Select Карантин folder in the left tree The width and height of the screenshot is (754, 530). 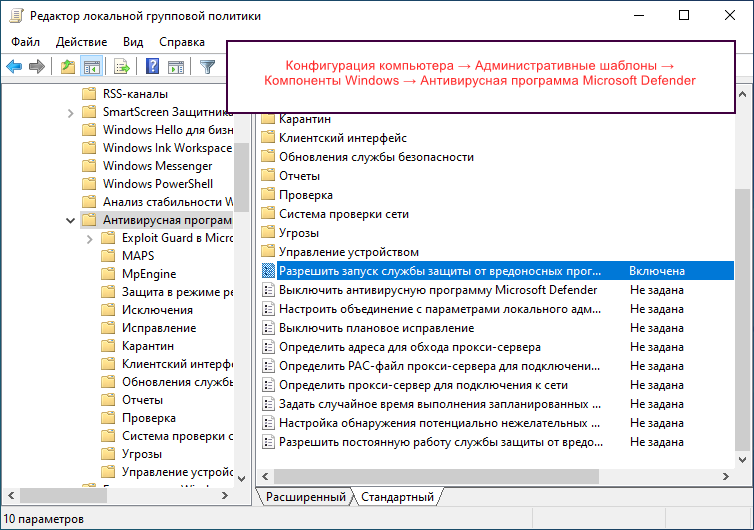tap(148, 346)
